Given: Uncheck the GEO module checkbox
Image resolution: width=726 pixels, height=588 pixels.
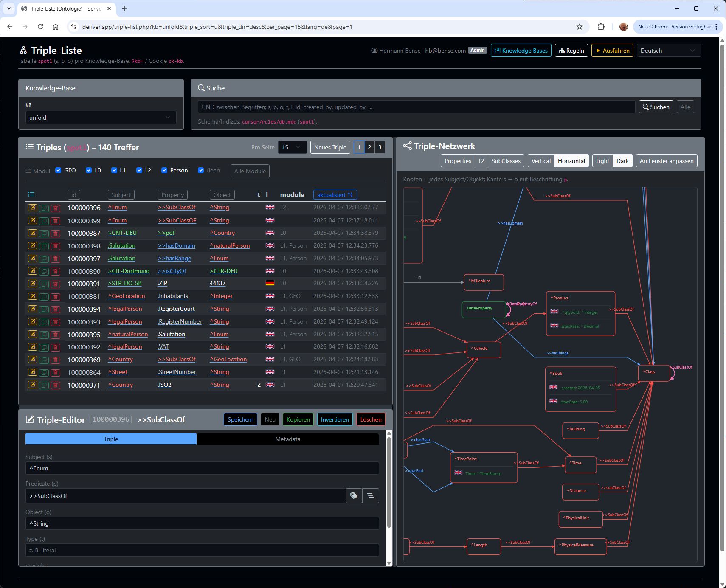Looking at the screenshot, I should [x=58, y=170].
